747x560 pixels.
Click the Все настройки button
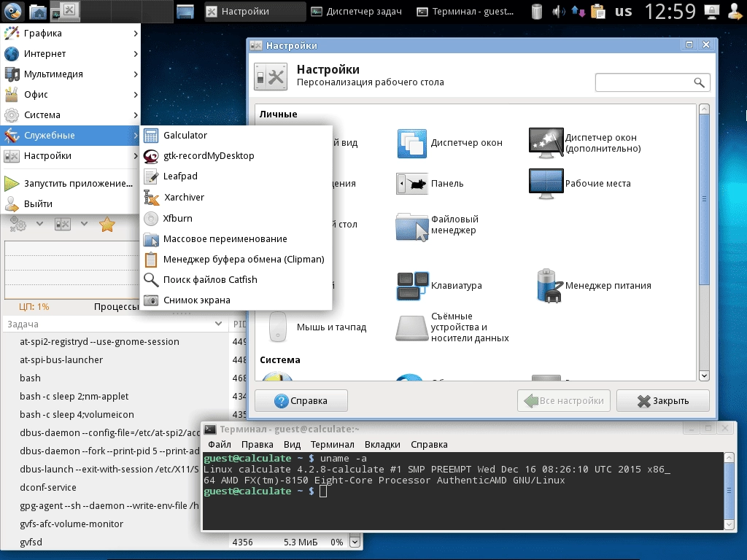coord(564,401)
